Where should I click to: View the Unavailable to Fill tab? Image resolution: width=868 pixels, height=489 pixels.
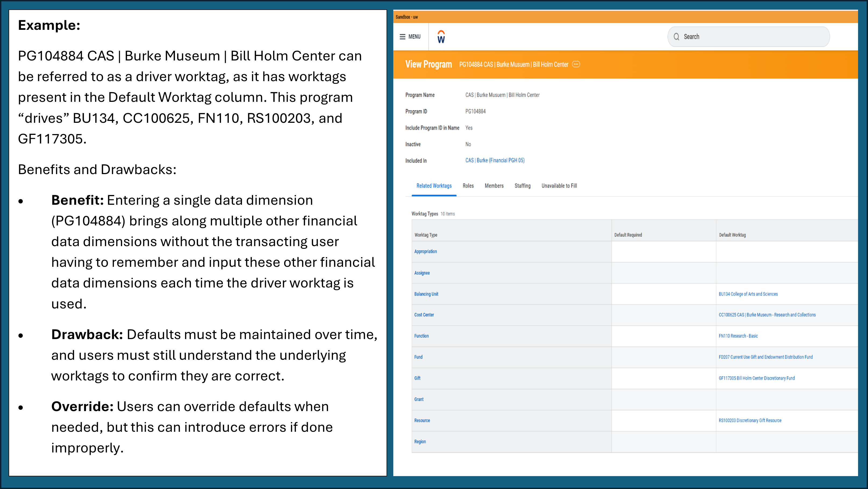[559, 186]
